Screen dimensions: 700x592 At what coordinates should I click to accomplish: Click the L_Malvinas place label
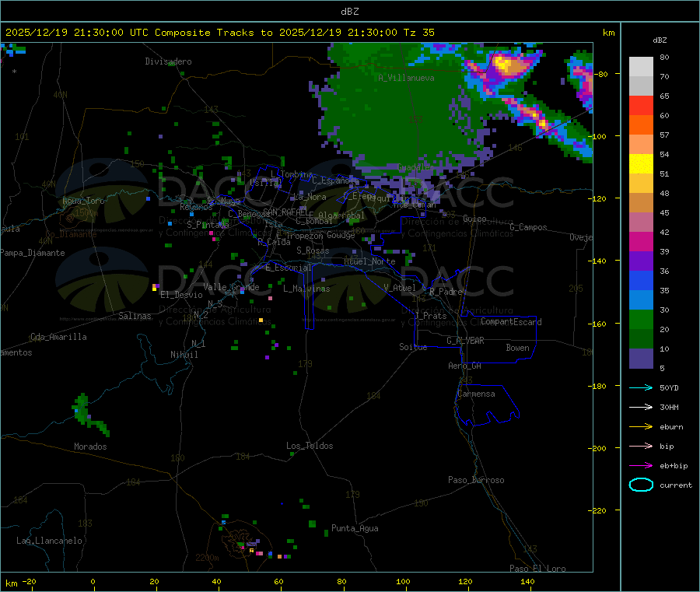(x=306, y=289)
